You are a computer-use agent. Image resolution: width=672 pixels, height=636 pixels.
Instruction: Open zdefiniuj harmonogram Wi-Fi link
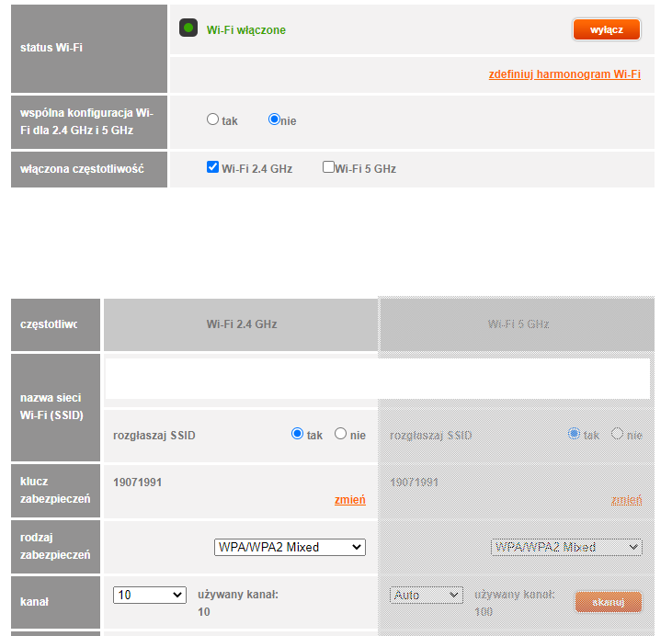[564, 74]
